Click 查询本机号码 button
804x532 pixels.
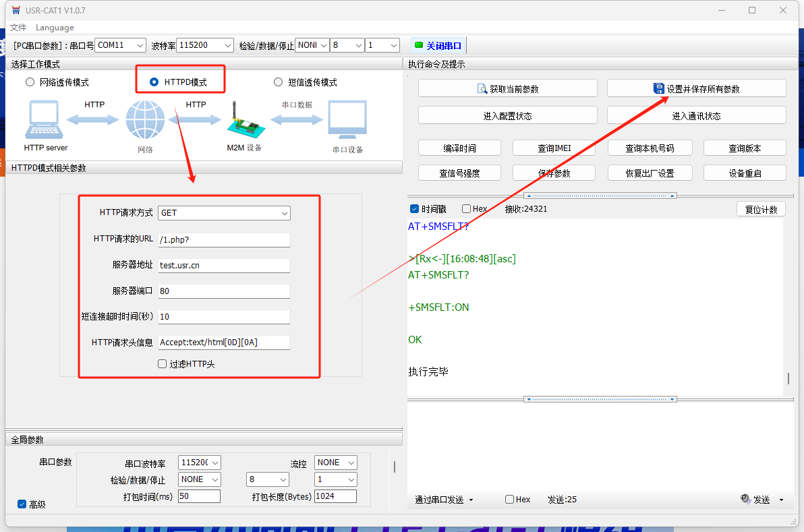pos(650,148)
